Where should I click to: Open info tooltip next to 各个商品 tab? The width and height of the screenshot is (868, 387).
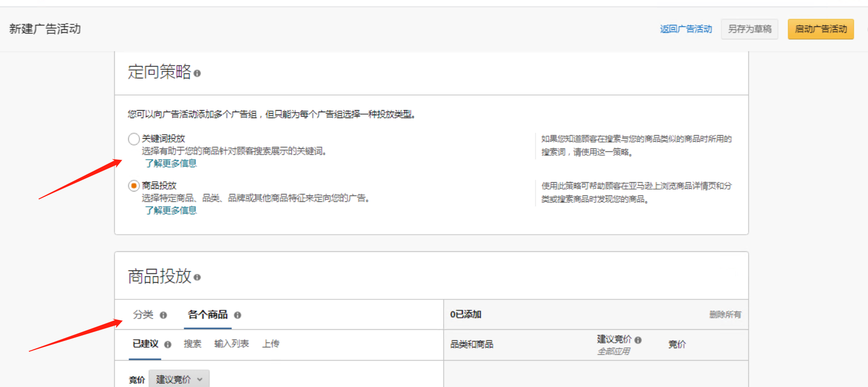click(x=238, y=315)
